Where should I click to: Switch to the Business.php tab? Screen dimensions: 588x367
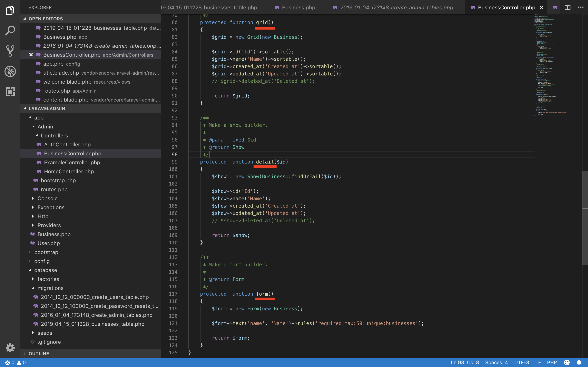(x=298, y=8)
